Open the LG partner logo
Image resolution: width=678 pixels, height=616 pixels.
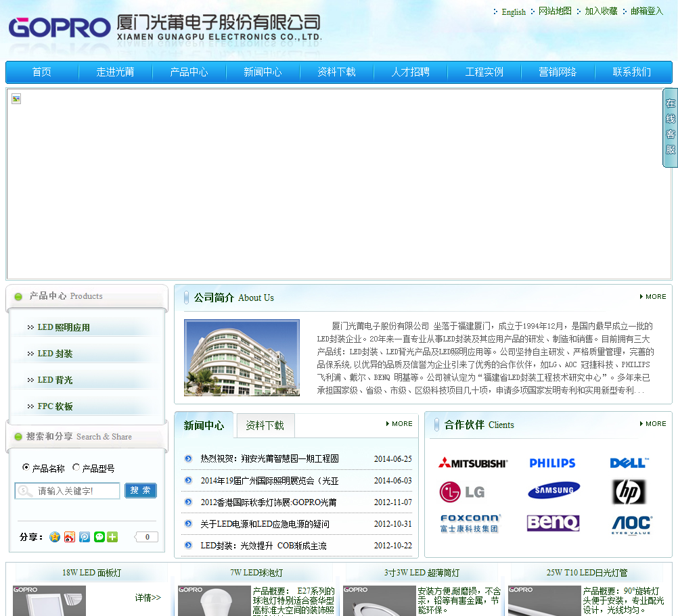[461, 492]
